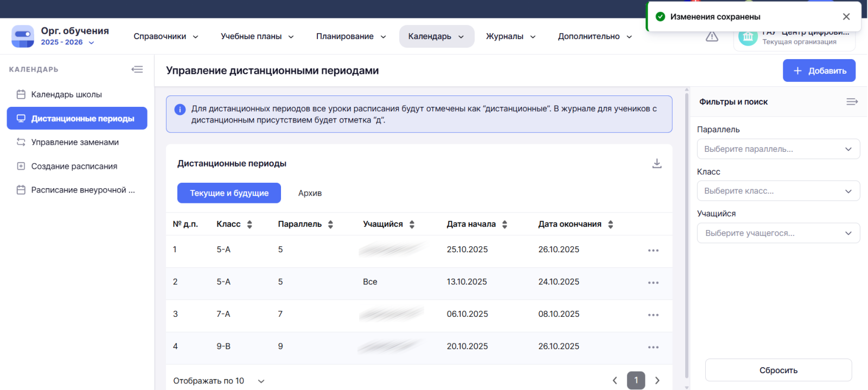Open the Журналы top menu
868x390 pixels.
click(510, 36)
